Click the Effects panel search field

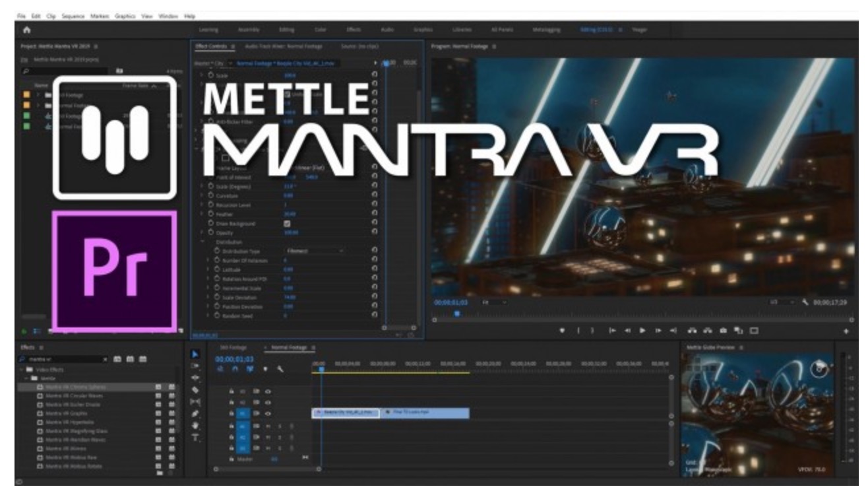click(63, 359)
